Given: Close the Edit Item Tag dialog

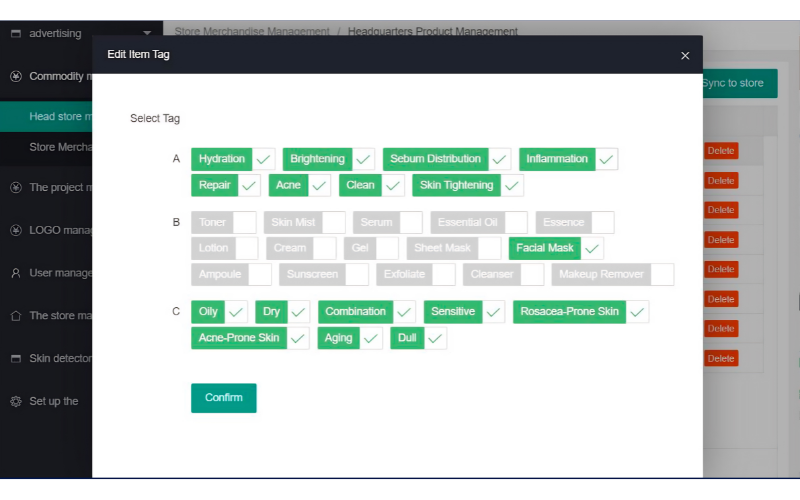Looking at the screenshot, I should coord(685,55).
